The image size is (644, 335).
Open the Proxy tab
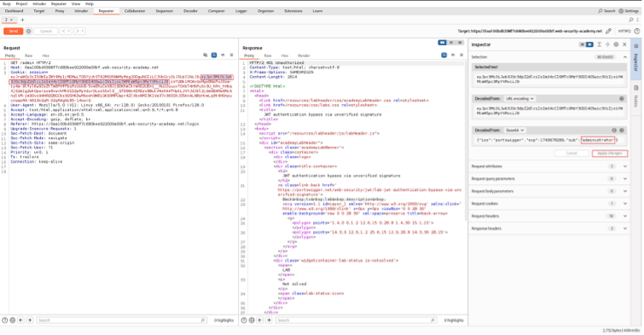point(60,11)
